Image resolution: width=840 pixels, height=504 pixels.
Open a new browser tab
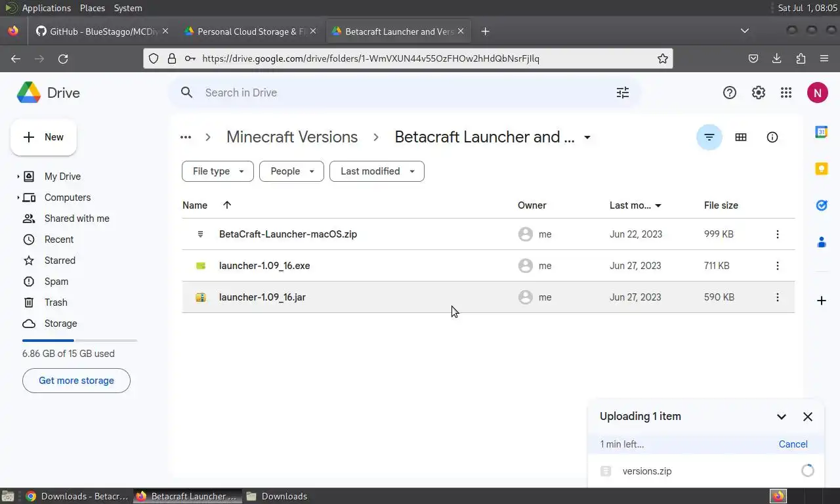tap(485, 31)
